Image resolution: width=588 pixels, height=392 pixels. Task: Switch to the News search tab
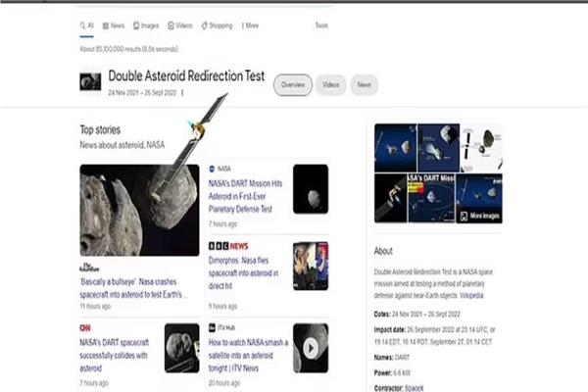pyautogui.click(x=114, y=25)
